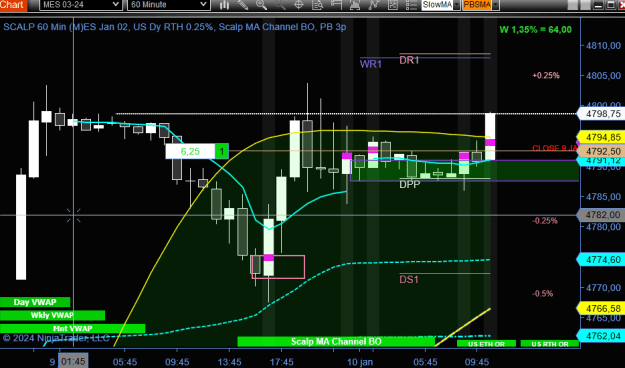
Task: Click the yellow 4794,85 price marker
Action: pyautogui.click(x=601, y=138)
